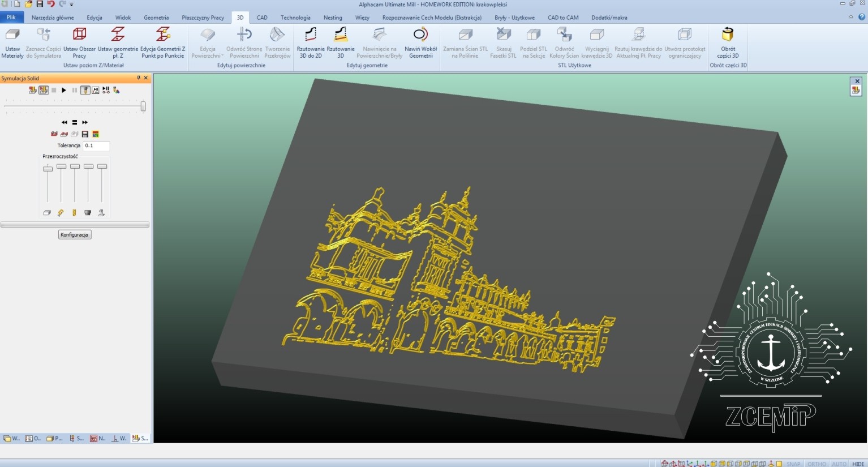Click the fast forward speed button
868x467 pixels.
point(85,122)
